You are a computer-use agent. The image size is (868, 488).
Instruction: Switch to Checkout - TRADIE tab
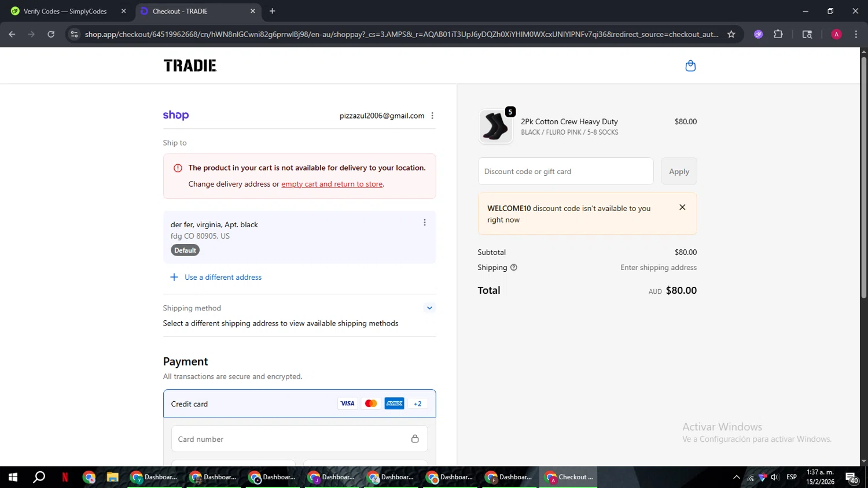point(197,11)
